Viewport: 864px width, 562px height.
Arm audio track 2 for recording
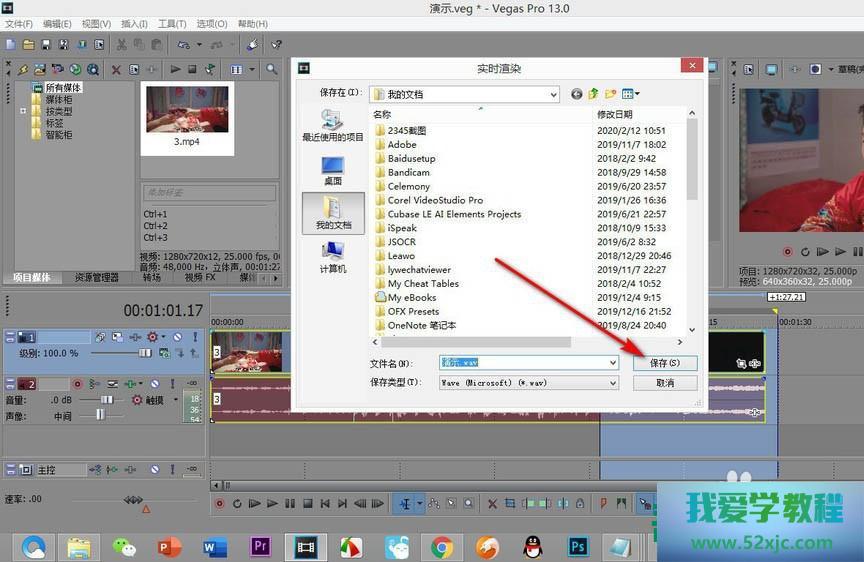tap(77, 384)
